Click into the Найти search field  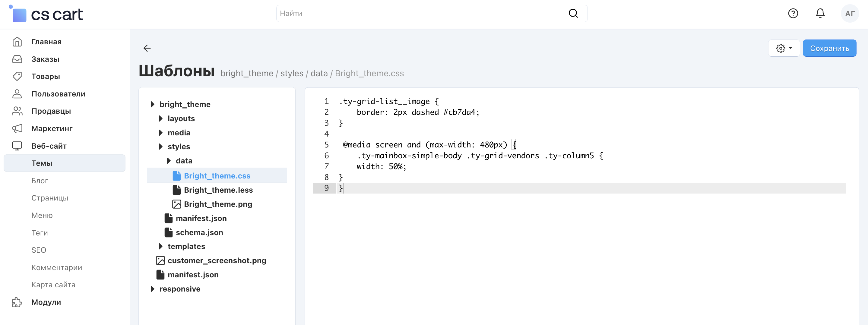[421, 14]
